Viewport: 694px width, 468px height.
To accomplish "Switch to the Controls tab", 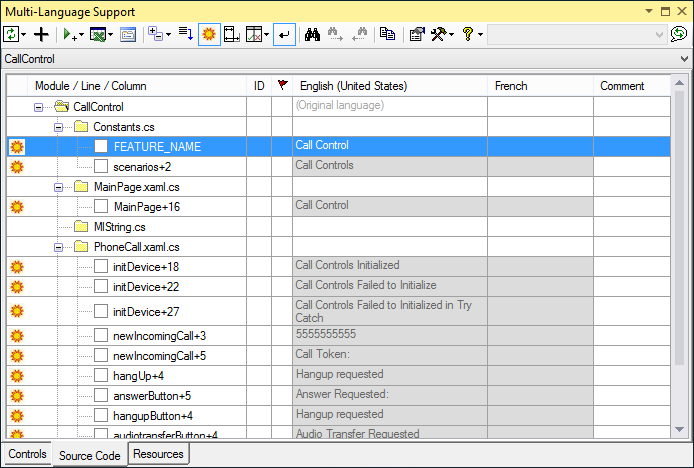I will 27,455.
